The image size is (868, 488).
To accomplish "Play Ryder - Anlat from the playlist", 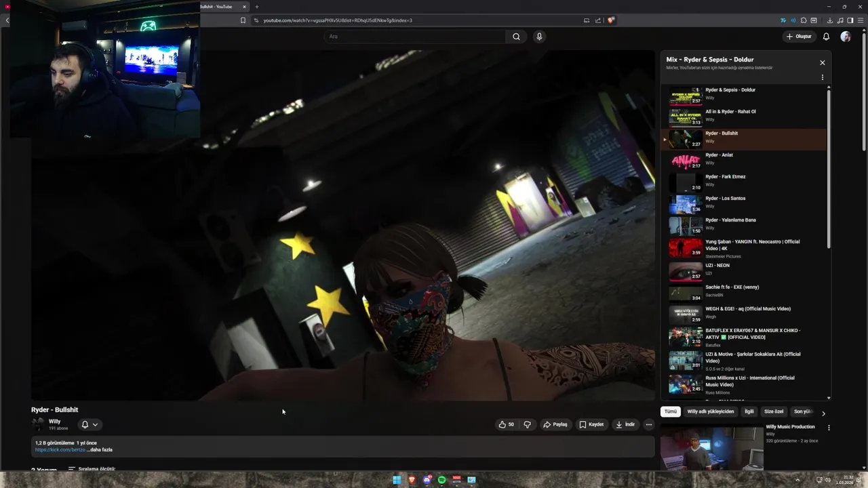I will pyautogui.click(x=744, y=160).
